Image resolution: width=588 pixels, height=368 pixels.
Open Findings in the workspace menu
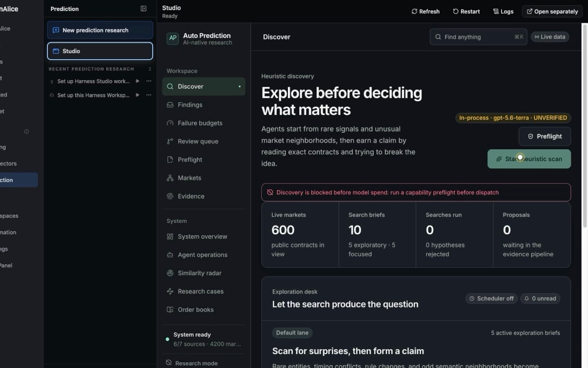point(204,105)
